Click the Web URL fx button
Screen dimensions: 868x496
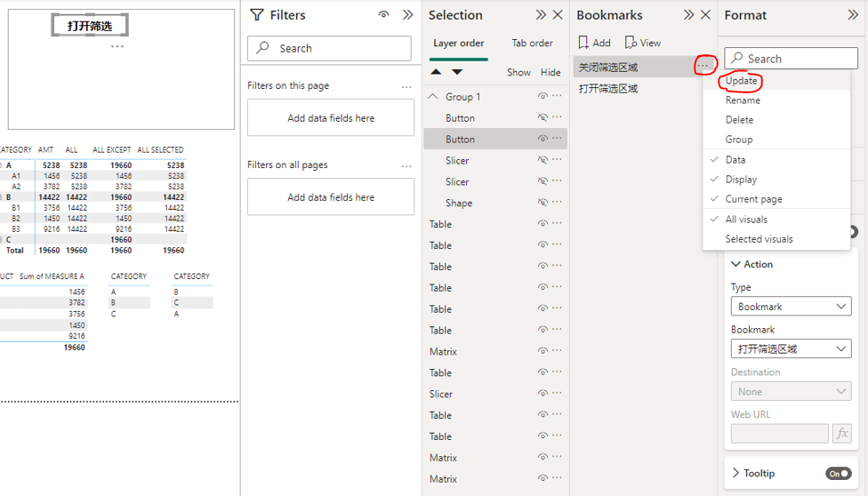[841, 434]
